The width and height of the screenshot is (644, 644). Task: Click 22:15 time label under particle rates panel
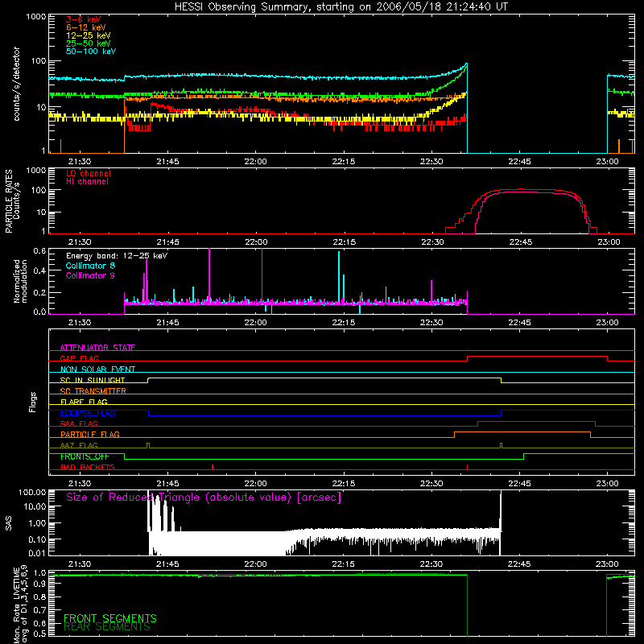345,242
